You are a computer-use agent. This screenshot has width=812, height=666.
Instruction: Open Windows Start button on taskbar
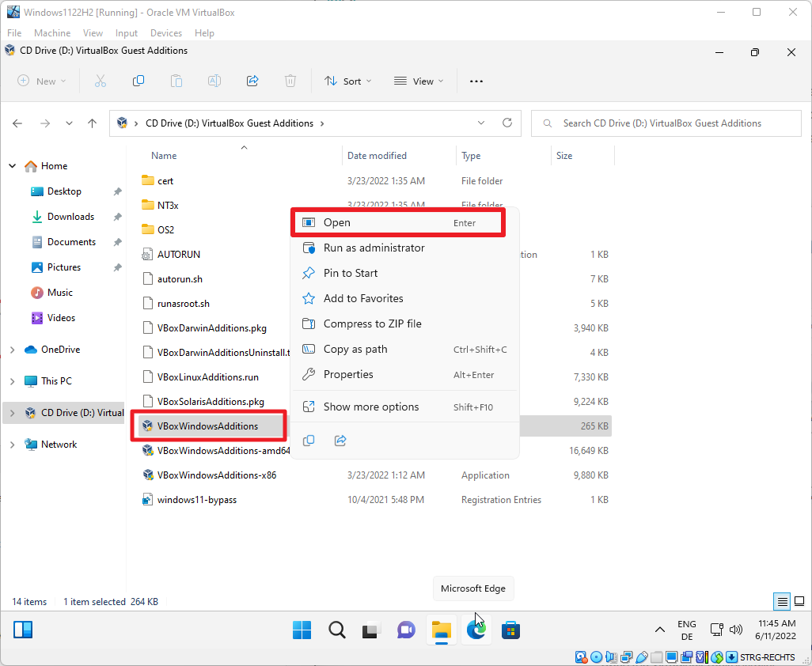(x=302, y=630)
